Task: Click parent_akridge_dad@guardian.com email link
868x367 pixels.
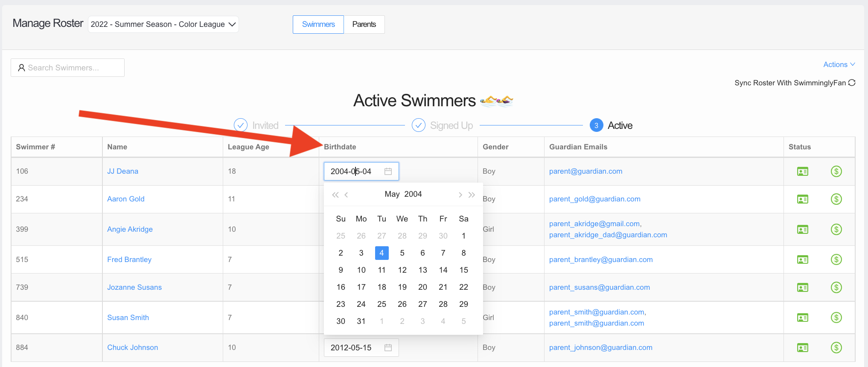Action: pyautogui.click(x=608, y=235)
